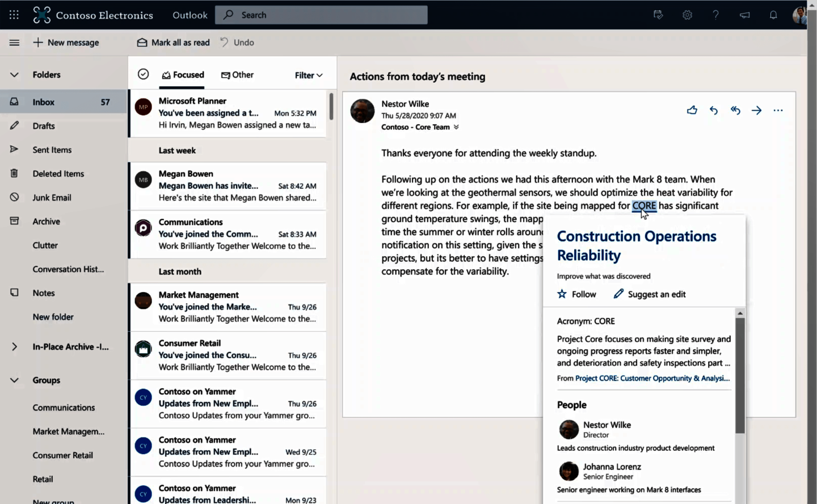Open the Junk Email folder
817x504 pixels.
coord(64,197)
